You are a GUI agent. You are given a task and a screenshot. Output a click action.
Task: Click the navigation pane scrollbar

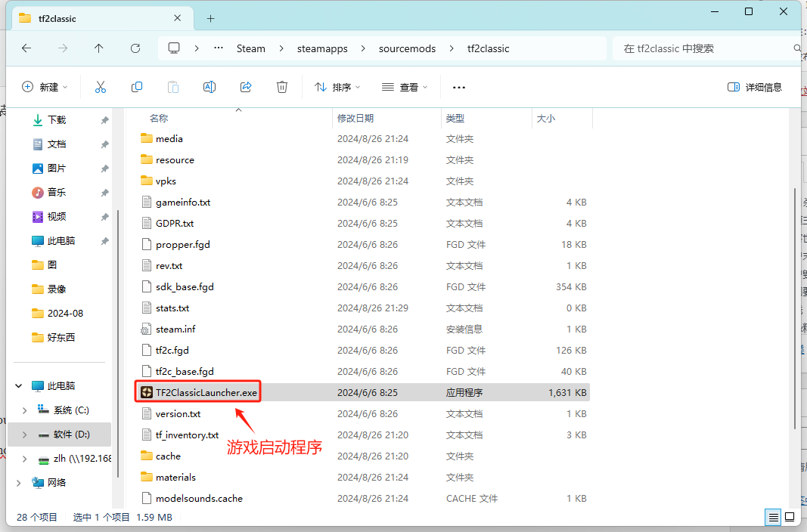coord(118,343)
